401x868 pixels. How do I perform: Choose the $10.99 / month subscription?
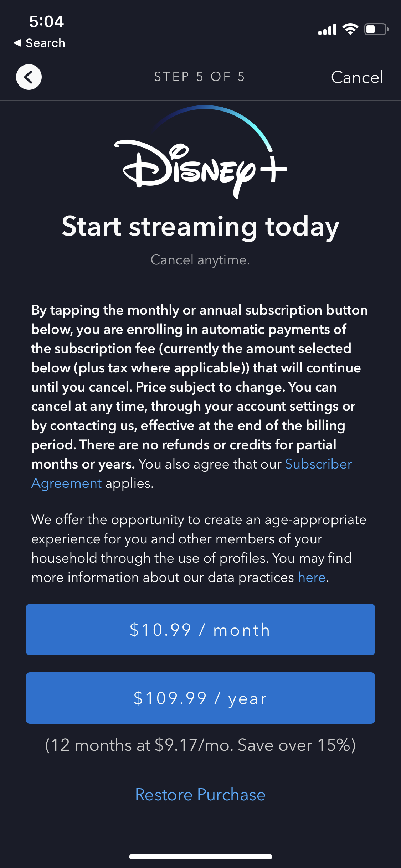pos(200,630)
